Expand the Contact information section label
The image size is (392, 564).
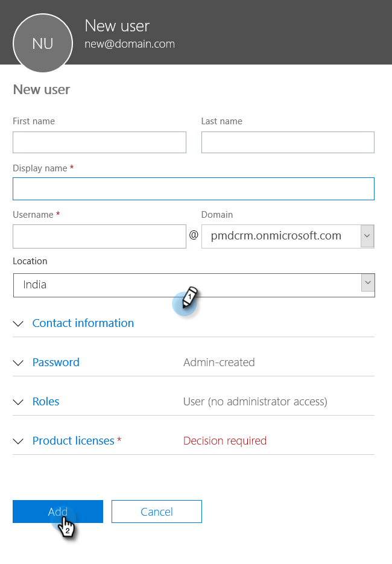click(x=83, y=323)
